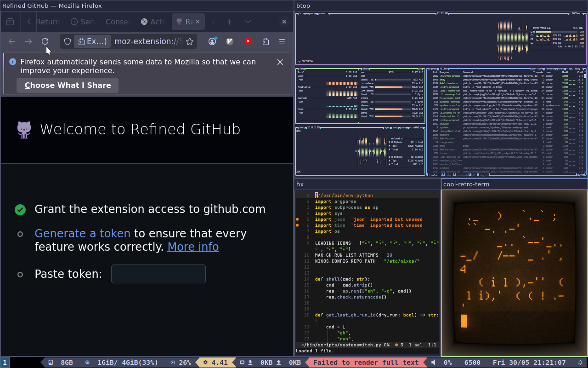Click the Firefox forward arrow
This screenshot has width=588, height=368.
click(28, 41)
